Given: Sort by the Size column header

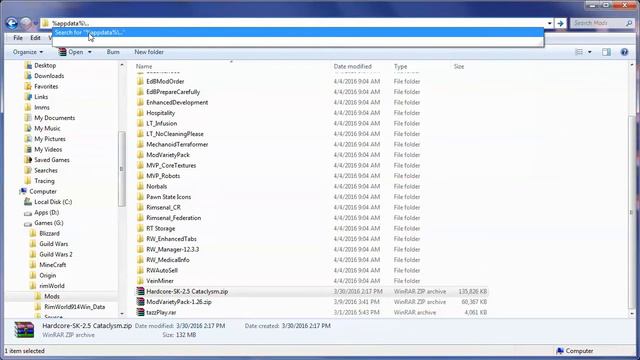Looking at the screenshot, I should tap(459, 66).
